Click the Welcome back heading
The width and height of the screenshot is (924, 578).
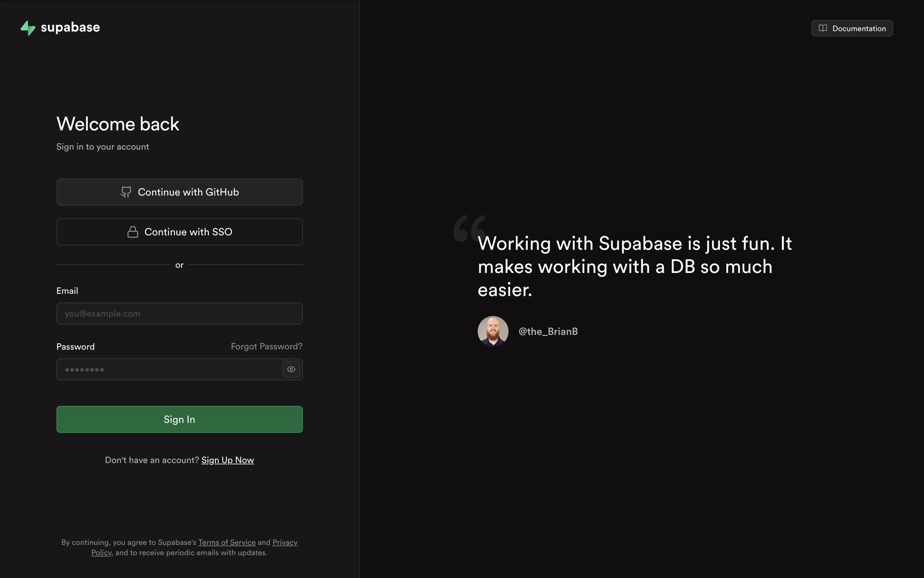point(118,124)
